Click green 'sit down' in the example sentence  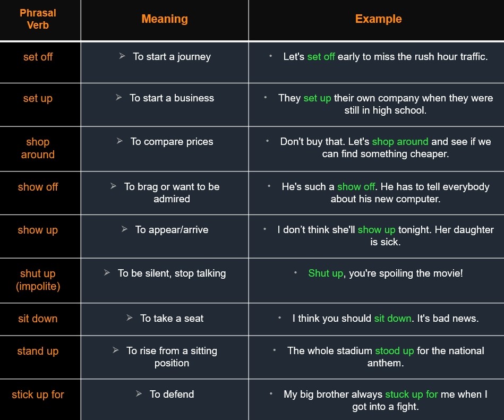pos(393,319)
